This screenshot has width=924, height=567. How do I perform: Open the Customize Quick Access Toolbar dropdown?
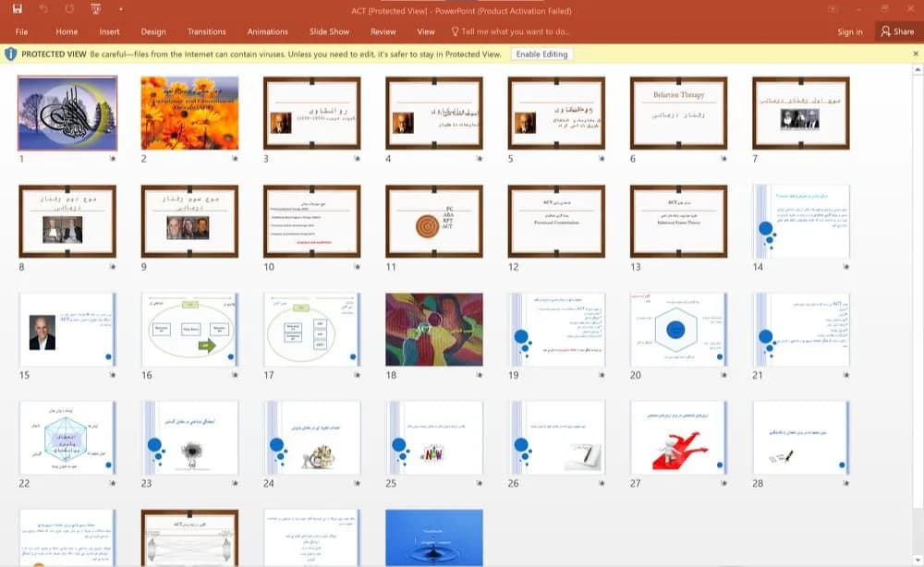point(120,9)
